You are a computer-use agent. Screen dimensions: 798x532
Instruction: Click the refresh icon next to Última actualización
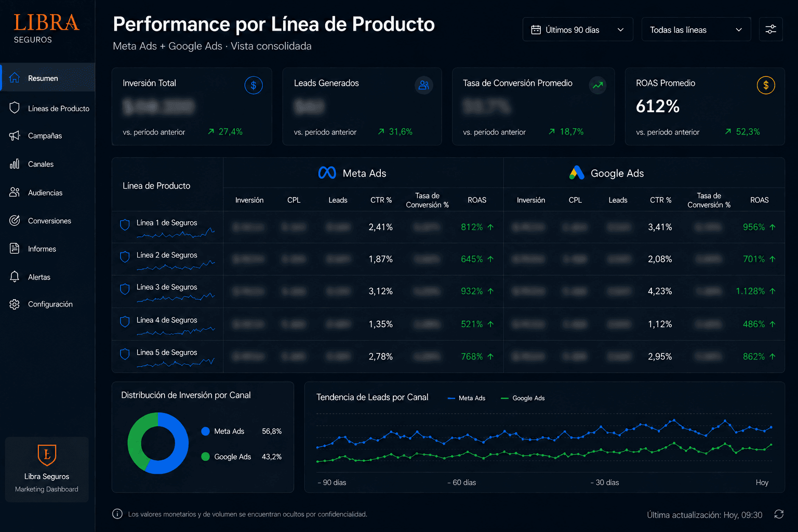pos(779,514)
